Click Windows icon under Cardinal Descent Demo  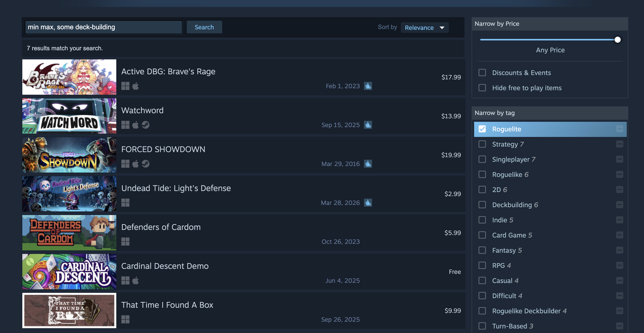[x=125, y=280]
